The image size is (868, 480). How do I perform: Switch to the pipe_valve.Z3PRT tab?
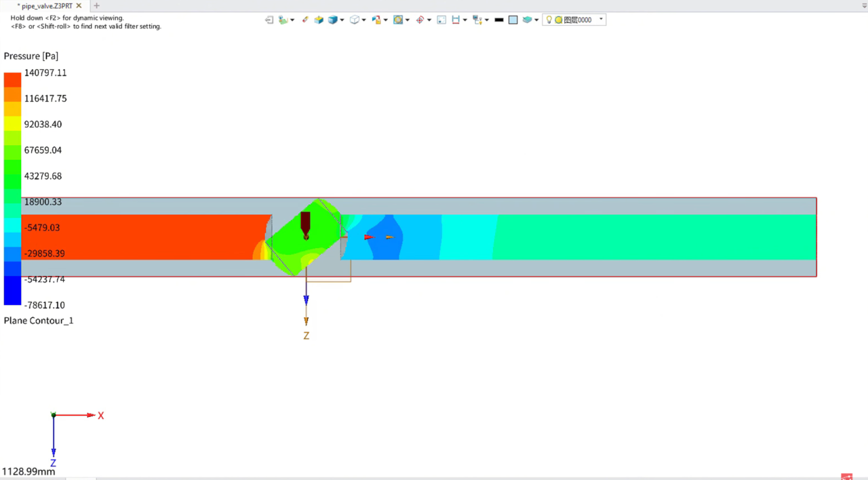[x=46, y=5]
